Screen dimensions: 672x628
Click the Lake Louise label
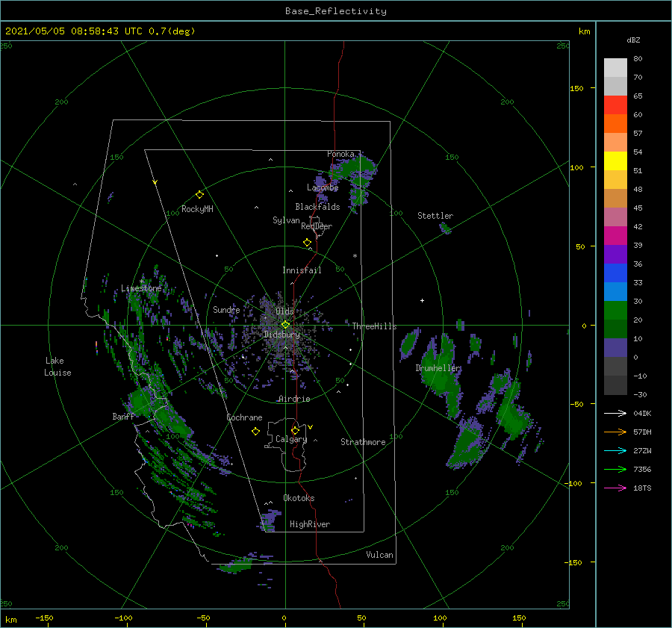57,367
